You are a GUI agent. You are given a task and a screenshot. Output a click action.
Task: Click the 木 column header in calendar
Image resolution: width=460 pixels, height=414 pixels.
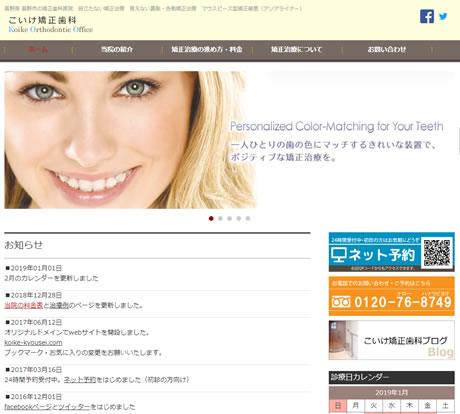[x=410, y=406]
